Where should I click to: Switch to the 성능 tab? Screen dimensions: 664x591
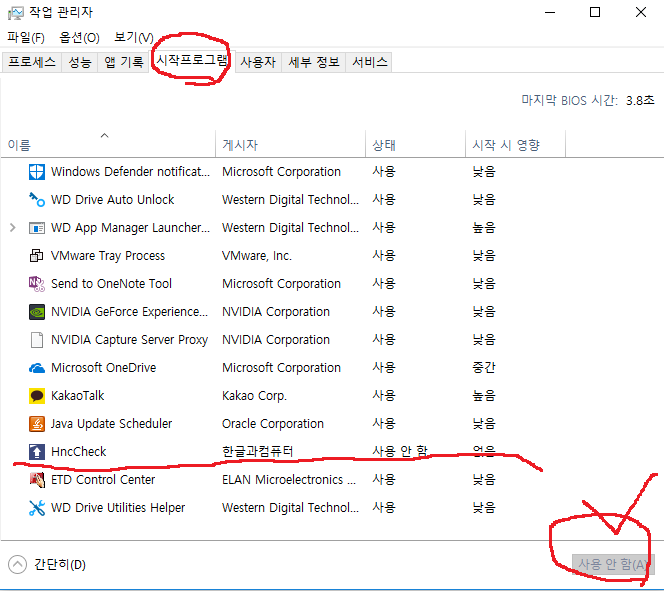pyautogui.click(x=80, y=62)
